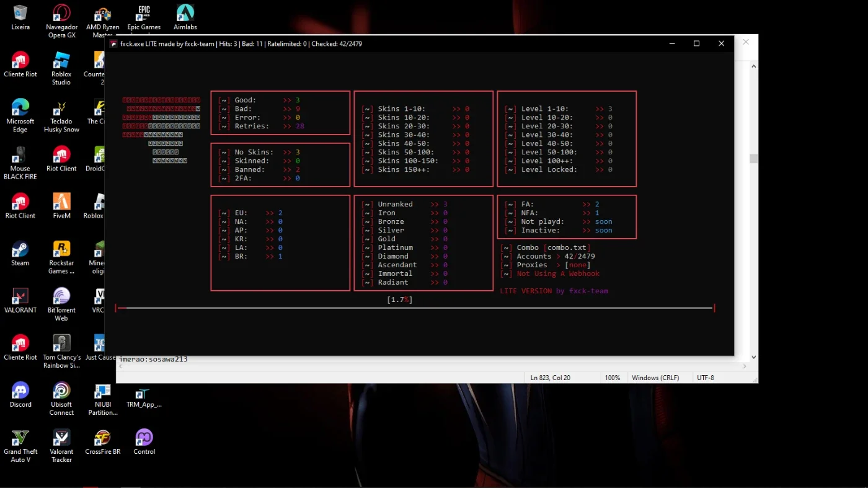Click the FiveM desktop icon
This screenshot has height=488, width=868.
(x=61, y=206)
